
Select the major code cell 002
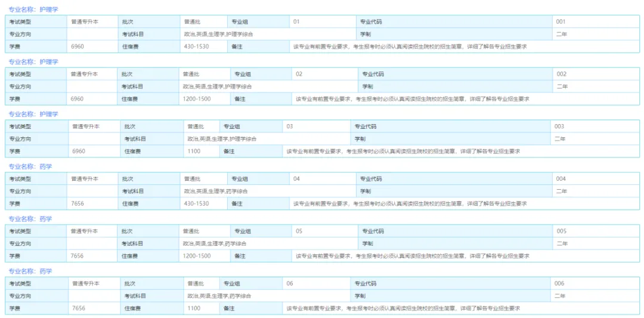coord(561,75)
